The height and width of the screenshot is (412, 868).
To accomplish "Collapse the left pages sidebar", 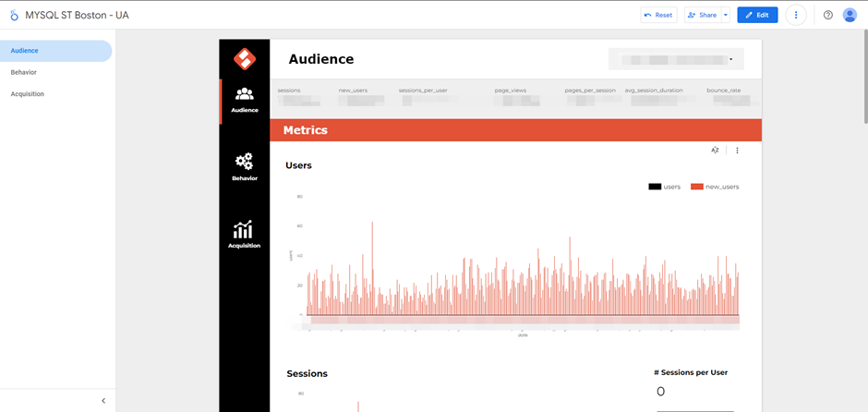I will pos(103,400).
